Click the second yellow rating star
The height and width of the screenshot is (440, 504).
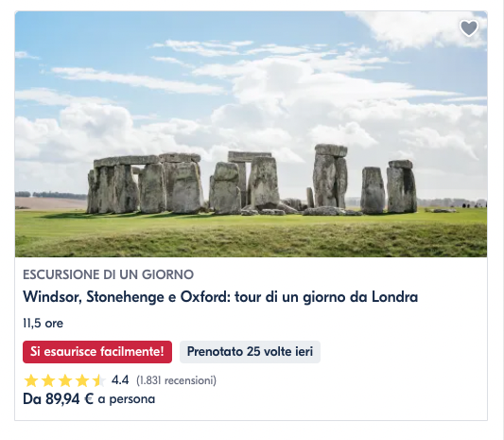[x=48, y=380]
